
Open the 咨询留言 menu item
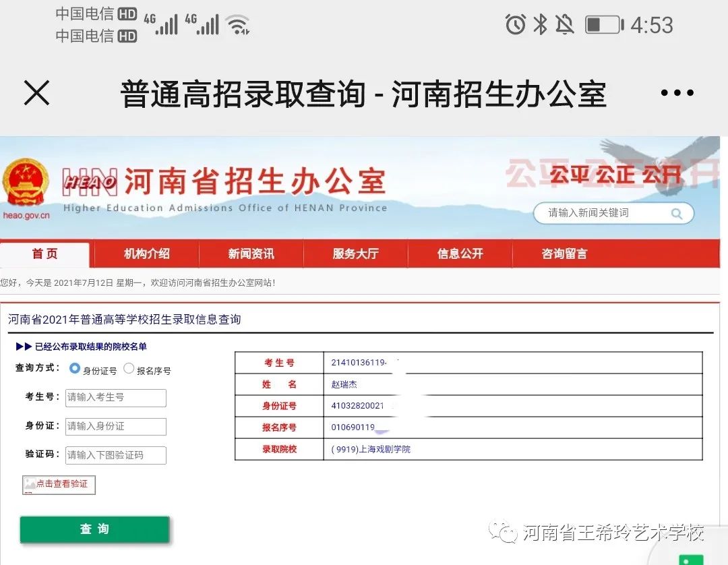tap(565, 254)
